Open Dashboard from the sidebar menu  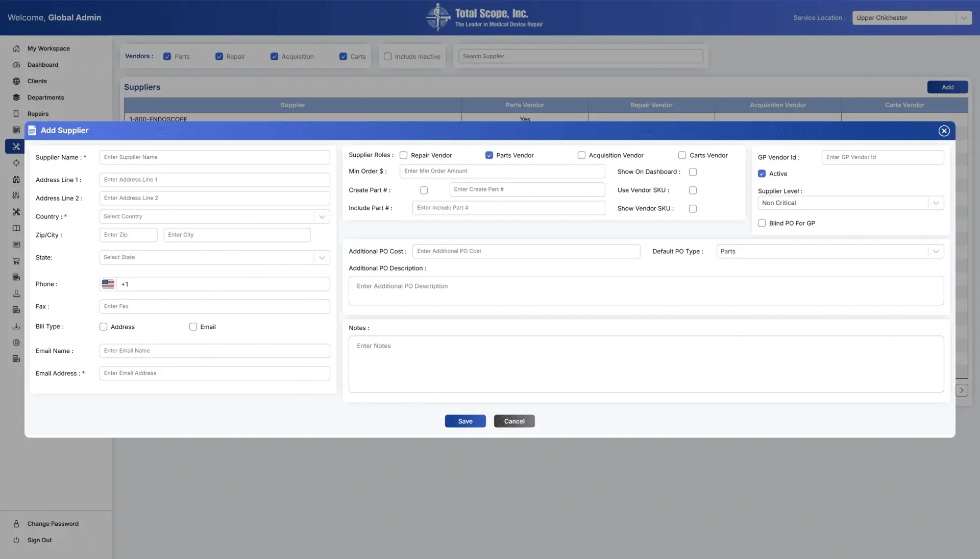pyautogui.click(x=43, y=65)
